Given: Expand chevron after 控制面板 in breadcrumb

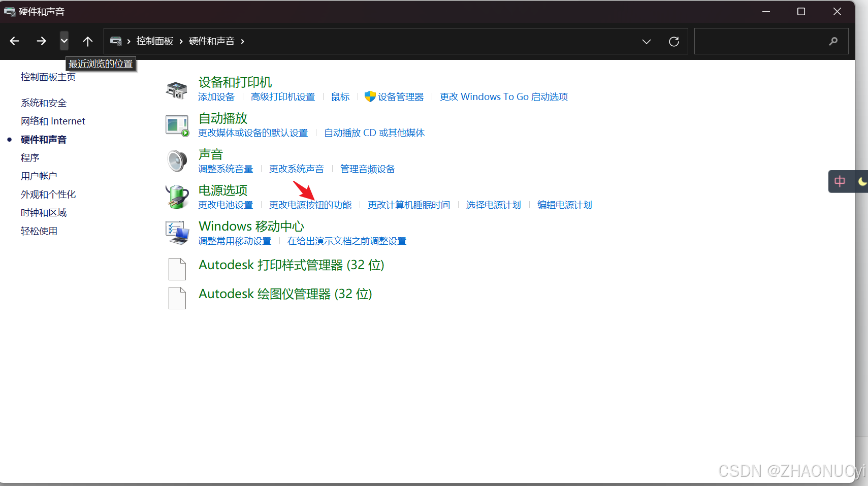Looking at the screenshot, I should tap(181, 42).
